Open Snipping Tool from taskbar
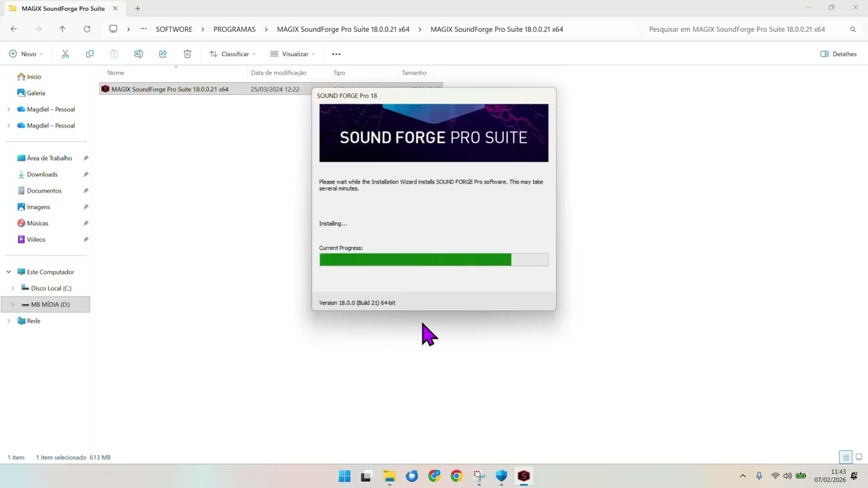868x488 pixels. point(479,476)
